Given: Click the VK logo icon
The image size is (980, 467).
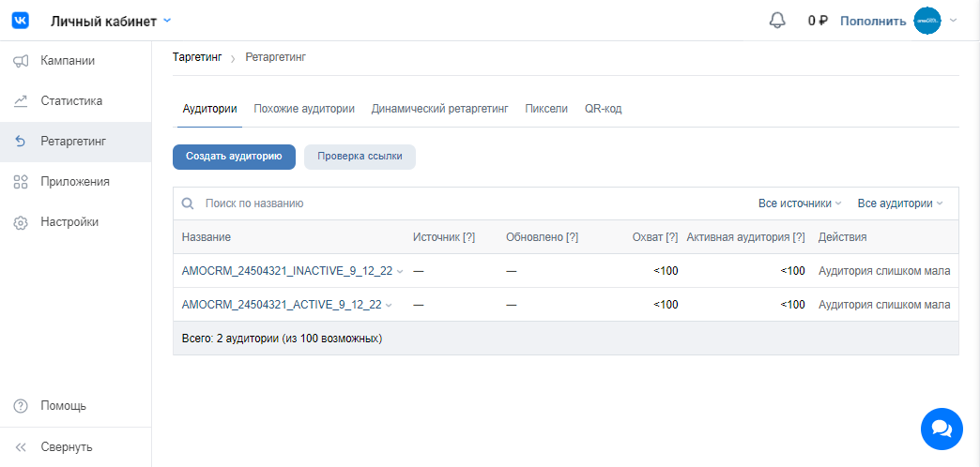Looking at the screenshot, I should click(21, 21).
